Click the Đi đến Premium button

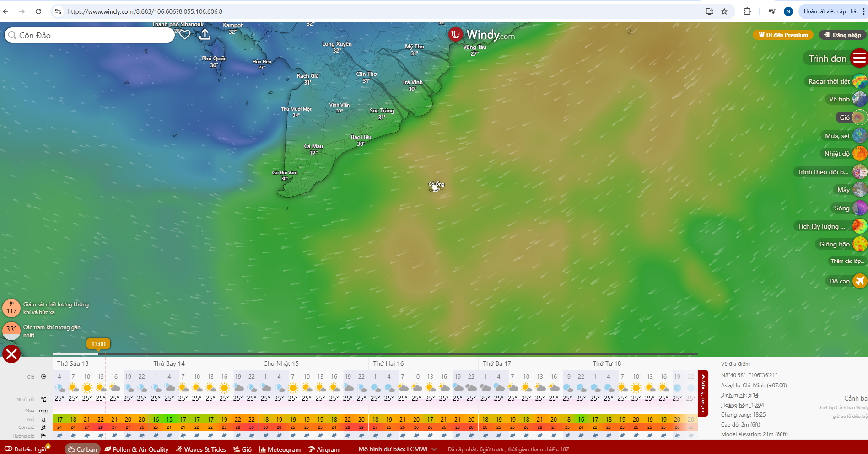point(783,35)
